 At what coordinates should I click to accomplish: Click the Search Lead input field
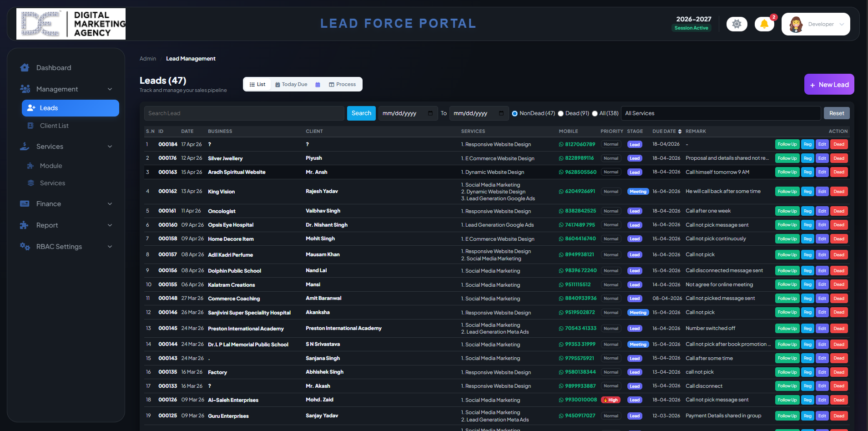coord(244,113)
